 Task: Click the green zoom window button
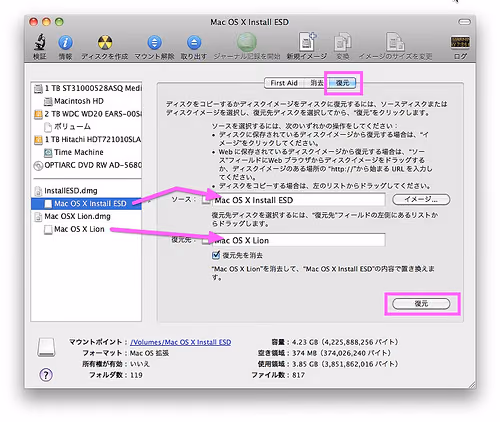tap(59, 22)
